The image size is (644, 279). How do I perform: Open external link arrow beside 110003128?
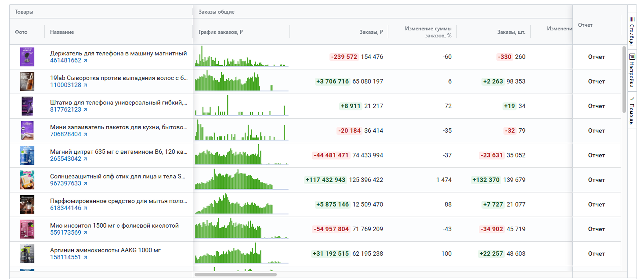(85, 85)
